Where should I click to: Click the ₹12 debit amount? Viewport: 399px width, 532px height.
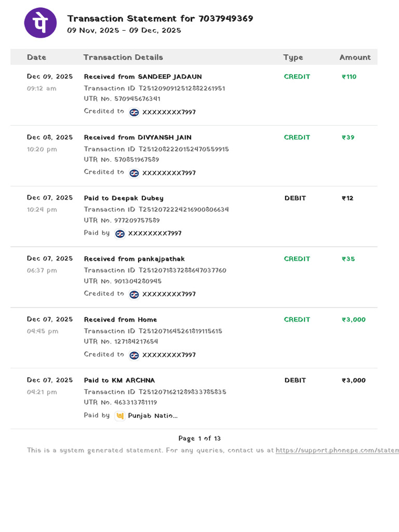[x=348, y=198]
